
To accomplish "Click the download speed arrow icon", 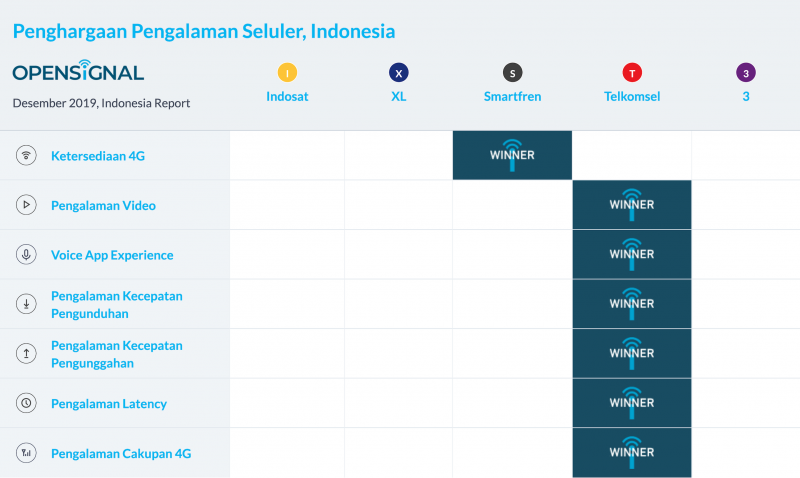I will click(x=26, y=304).
